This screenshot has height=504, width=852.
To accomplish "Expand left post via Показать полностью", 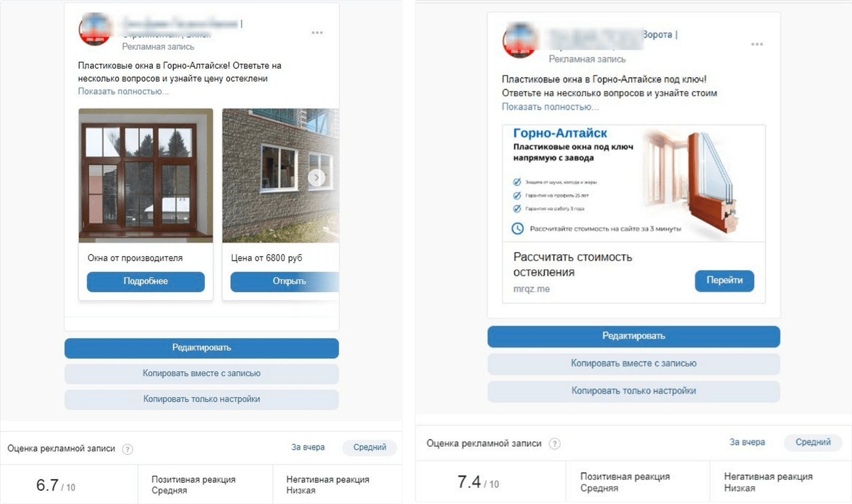I will pos(123,91).
